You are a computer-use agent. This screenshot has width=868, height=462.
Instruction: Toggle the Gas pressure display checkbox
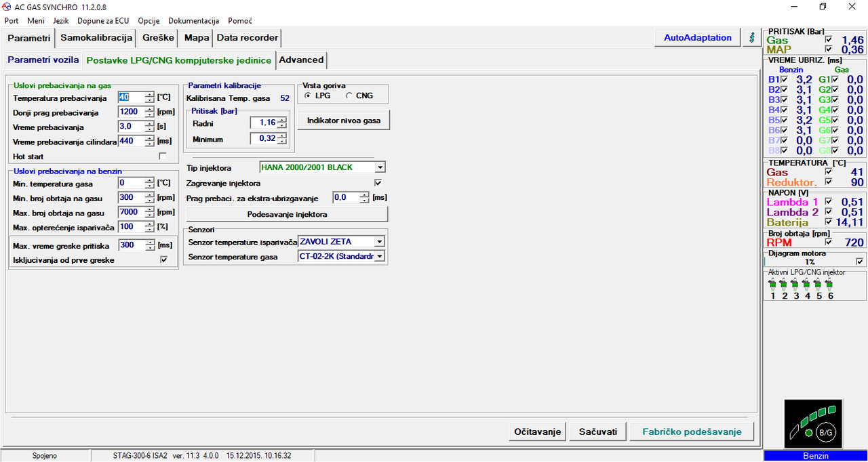tap(828, 40)
